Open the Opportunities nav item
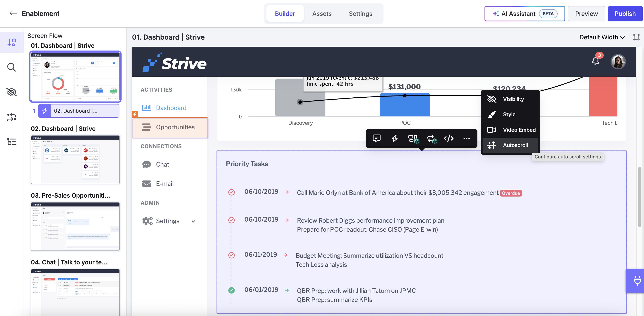Viewport: 644px width, 316px height. coord(170,127)
